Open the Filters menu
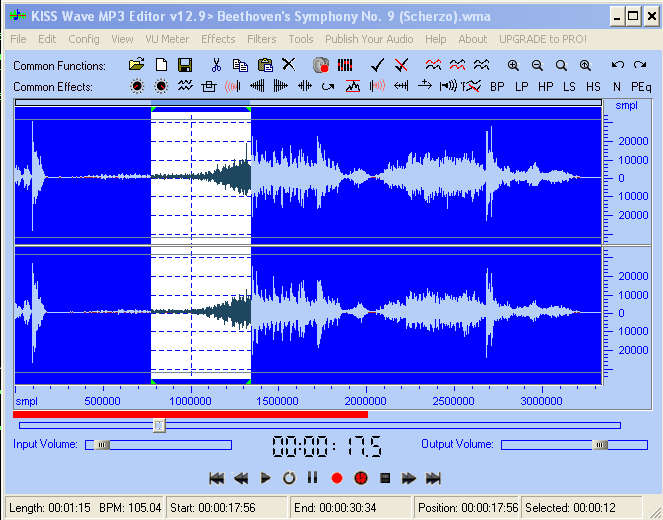Screen dimensions: 663x520 click(262, 39)
